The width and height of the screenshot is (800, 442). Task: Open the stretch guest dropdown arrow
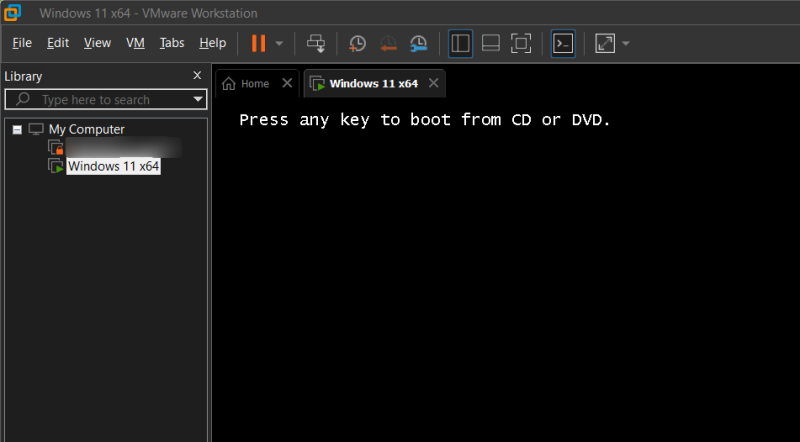(x=626, y=43)
